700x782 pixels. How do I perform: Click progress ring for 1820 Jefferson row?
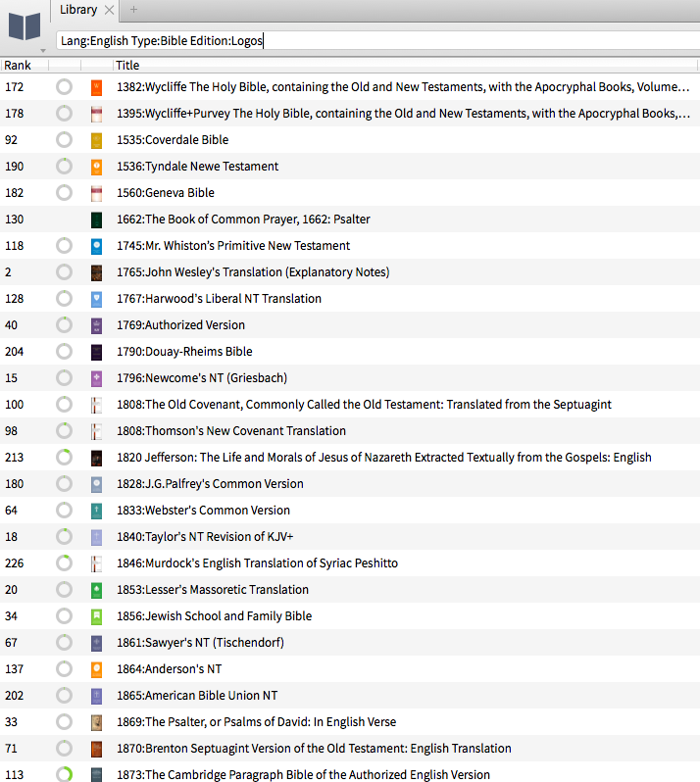tap(64, 457)
